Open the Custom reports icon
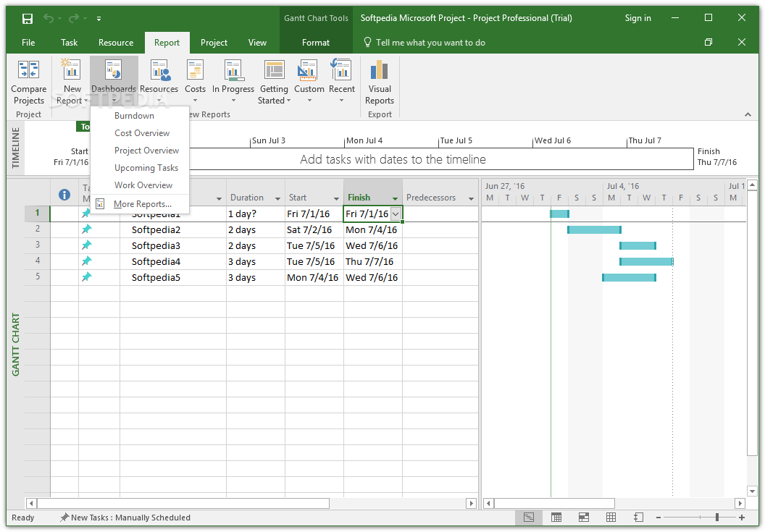The height and width of the screenshot is (532, 765). pos(308,70)
